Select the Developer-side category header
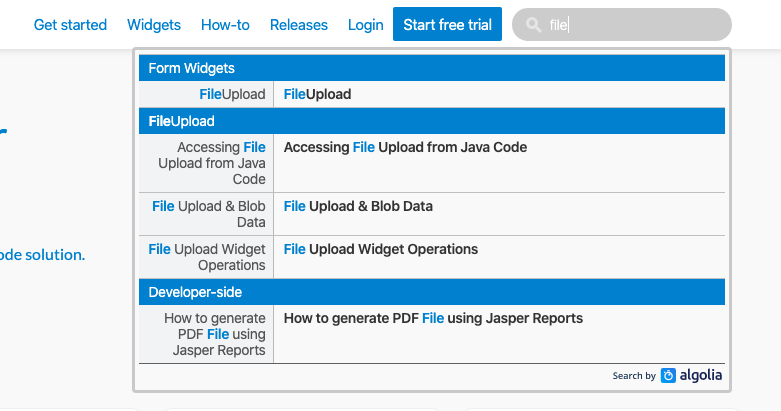781x411 pixels. (195, 292)
